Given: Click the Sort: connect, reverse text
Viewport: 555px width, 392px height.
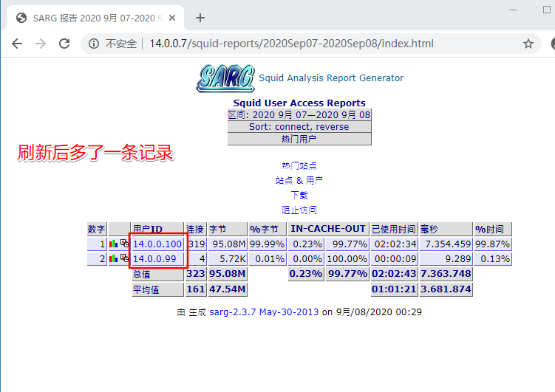Looking at the screenshot, I should [x=299, y=127].
